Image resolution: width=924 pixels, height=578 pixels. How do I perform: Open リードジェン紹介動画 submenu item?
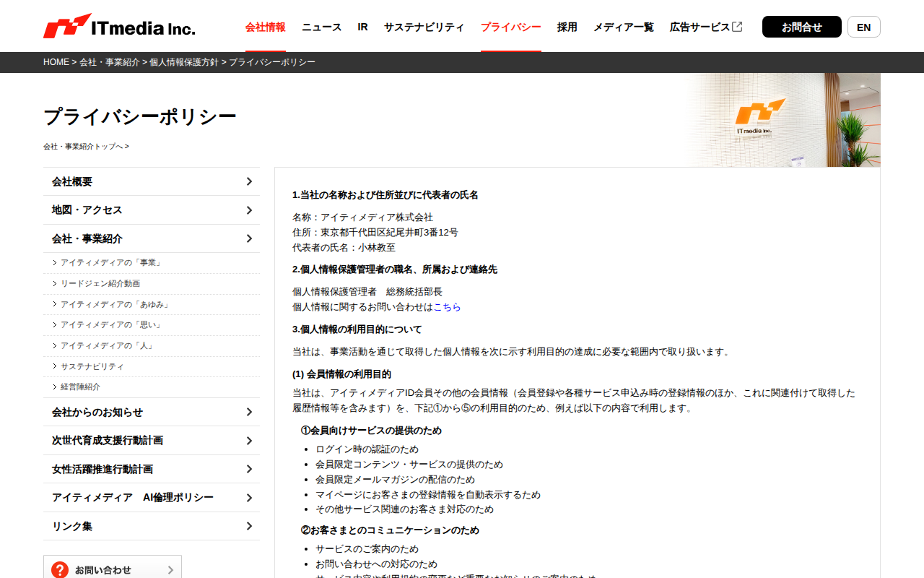click(152, 284)
